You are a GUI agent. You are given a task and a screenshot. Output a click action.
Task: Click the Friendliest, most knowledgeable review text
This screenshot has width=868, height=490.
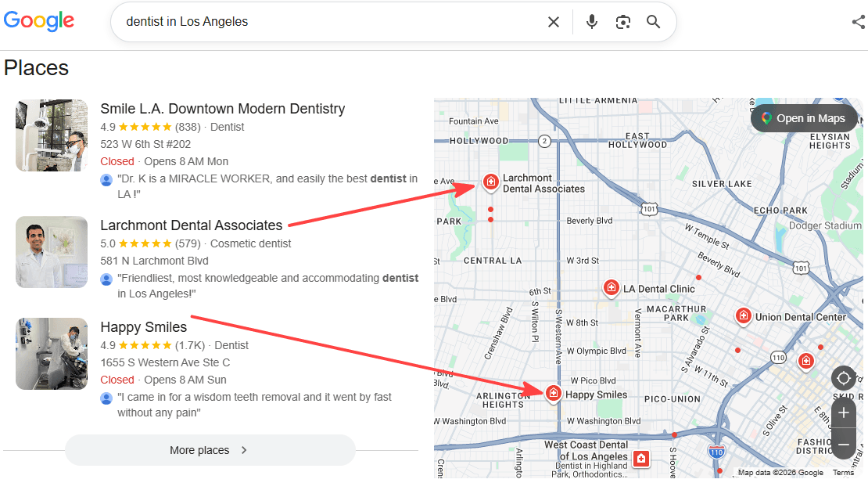coord(268,286)
